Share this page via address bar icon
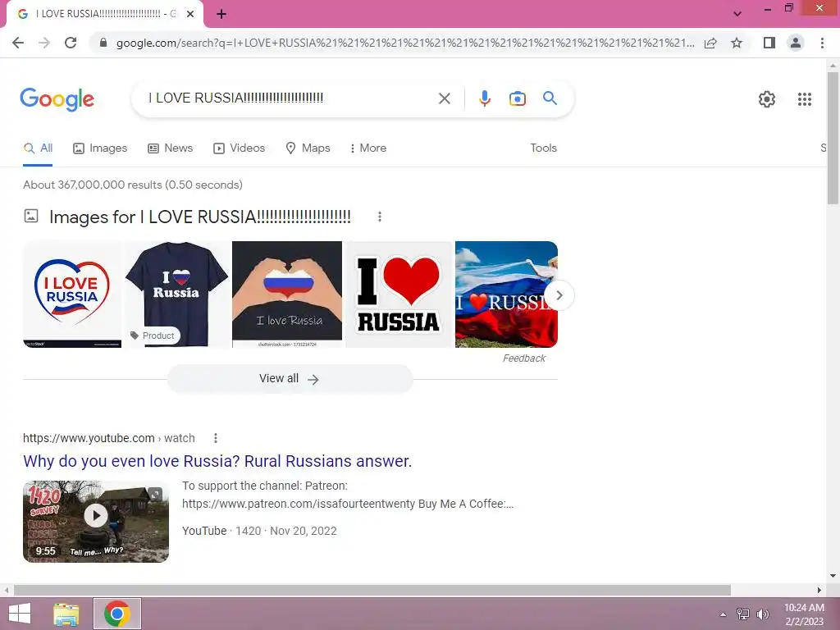This screenshot has width=840, height=630. tap(710, 43)
